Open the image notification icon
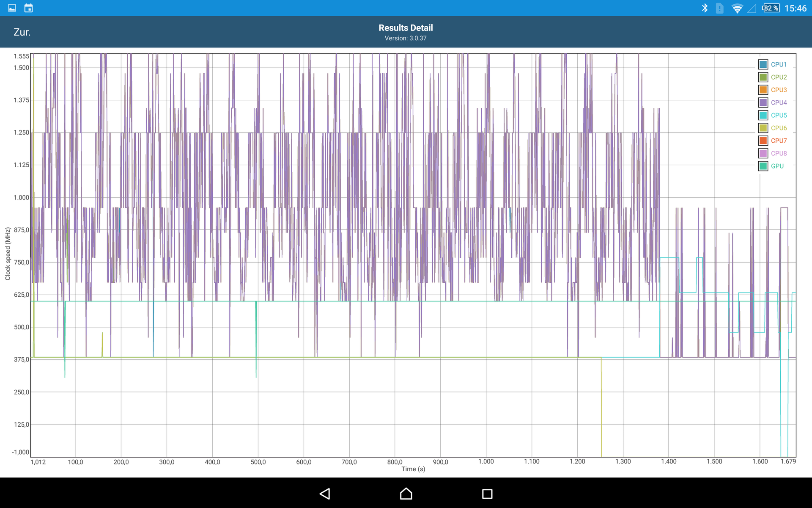 pos(12,8)
